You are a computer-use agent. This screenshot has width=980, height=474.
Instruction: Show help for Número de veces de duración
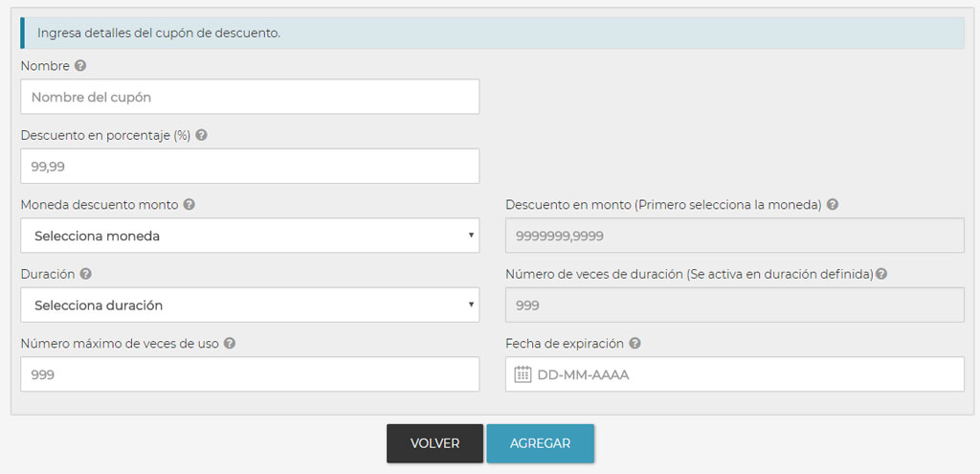(881, 274)
